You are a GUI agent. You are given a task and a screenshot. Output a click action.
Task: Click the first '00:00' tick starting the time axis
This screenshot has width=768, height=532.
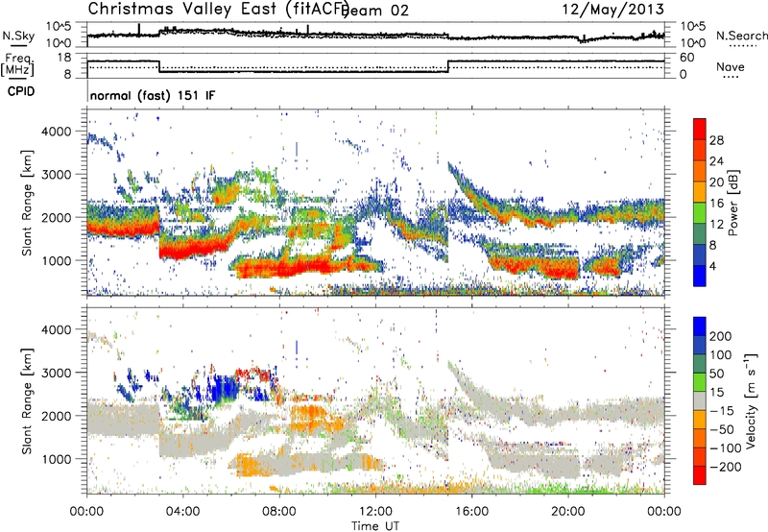(86, 512)
